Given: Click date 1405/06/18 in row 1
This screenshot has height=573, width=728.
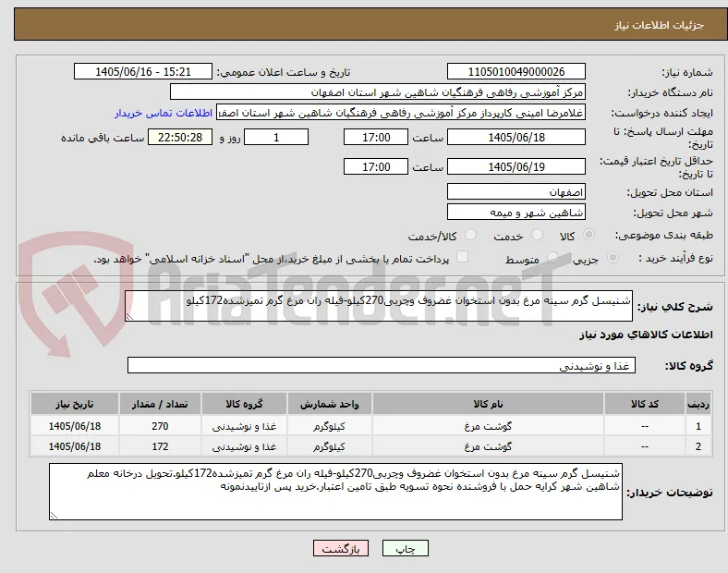Looking at the screenshot, I should 74,426.
